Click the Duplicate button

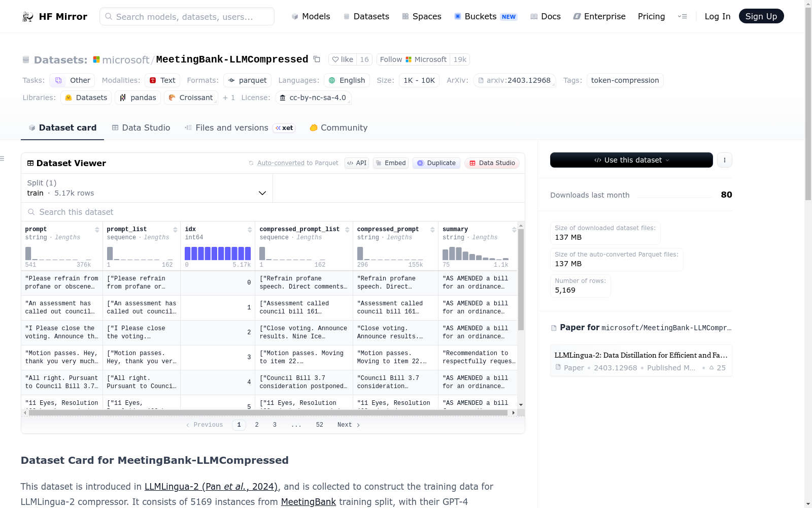[436, 163]
